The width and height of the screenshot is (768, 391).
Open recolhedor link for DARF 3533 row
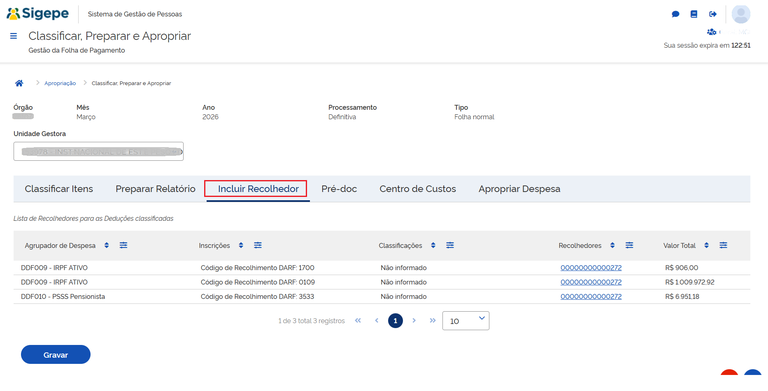coord(591,296)
